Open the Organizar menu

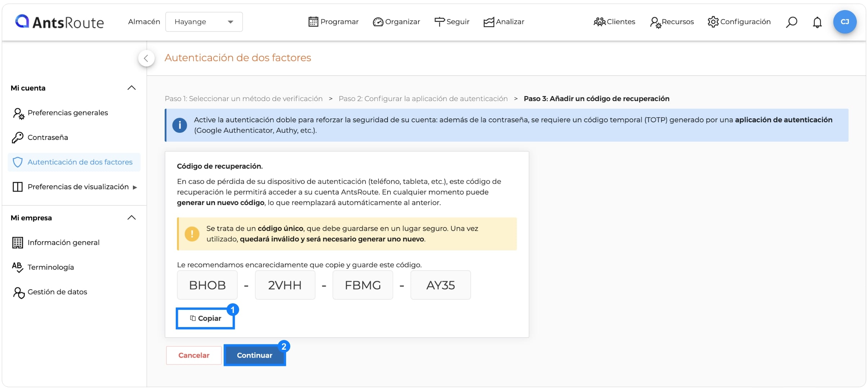tap(397, 22)
